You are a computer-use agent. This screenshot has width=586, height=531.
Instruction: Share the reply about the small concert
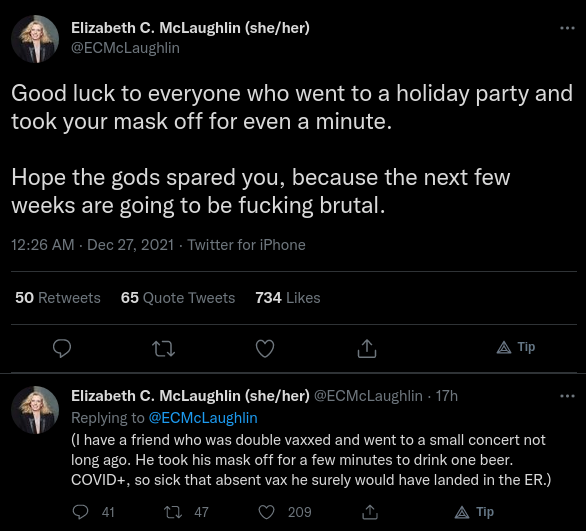click(x=370, y=512)
